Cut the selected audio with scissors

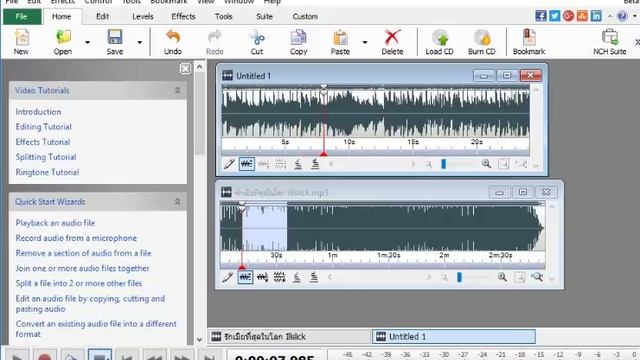click(x=257, y=42)
